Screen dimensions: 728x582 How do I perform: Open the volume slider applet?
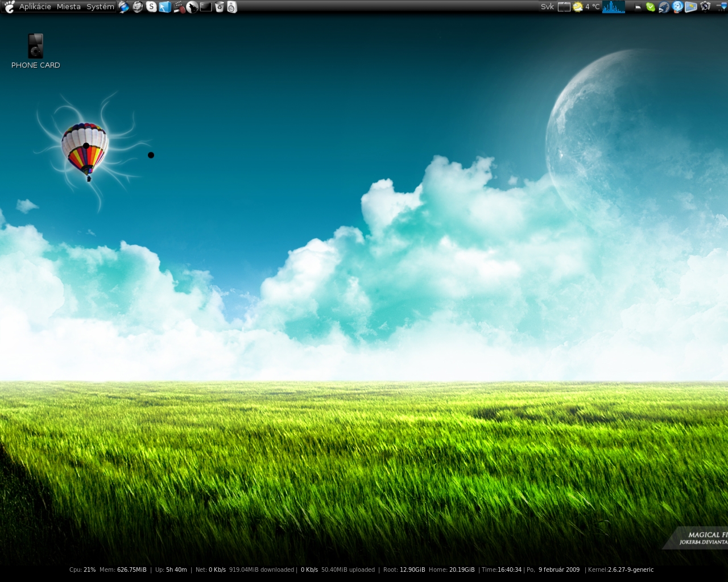point(721,7)
